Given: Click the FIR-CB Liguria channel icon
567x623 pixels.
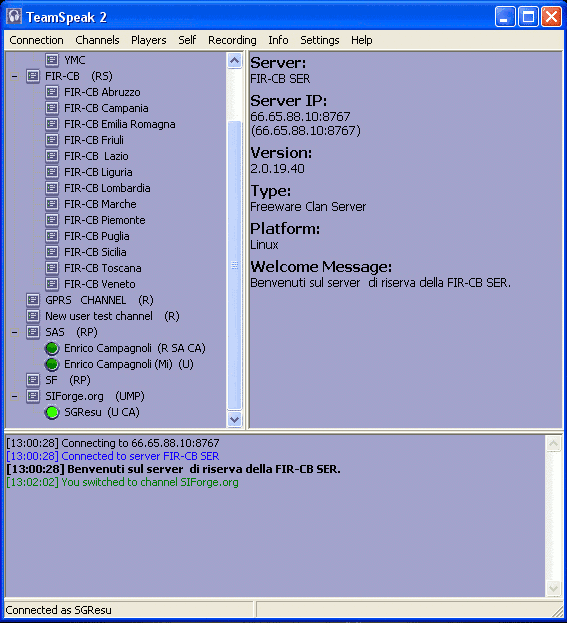Looking at the screenshot, I should click(x=52, y=172).
